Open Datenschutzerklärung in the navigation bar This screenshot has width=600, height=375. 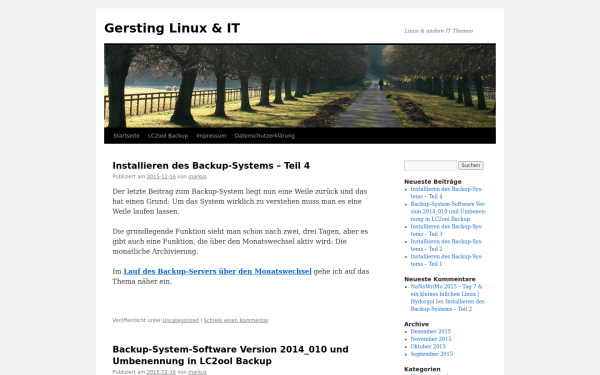click(x=265, y=135)
